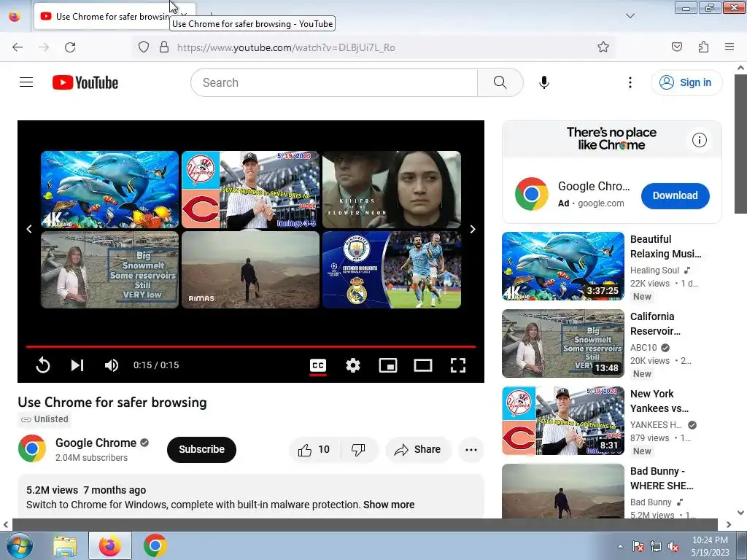Open Bad Bunny WHERE SHE video
Screen dimensions: 747x560
(661, 478)
